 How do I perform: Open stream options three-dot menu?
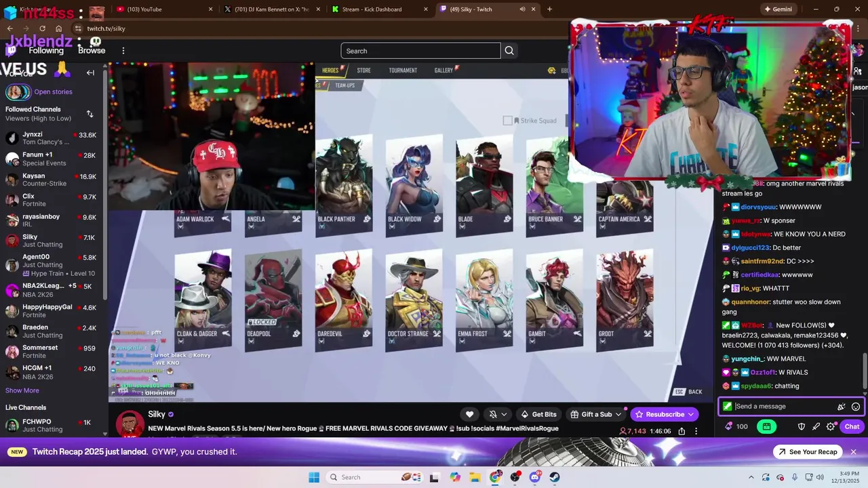tap(696, 431)
